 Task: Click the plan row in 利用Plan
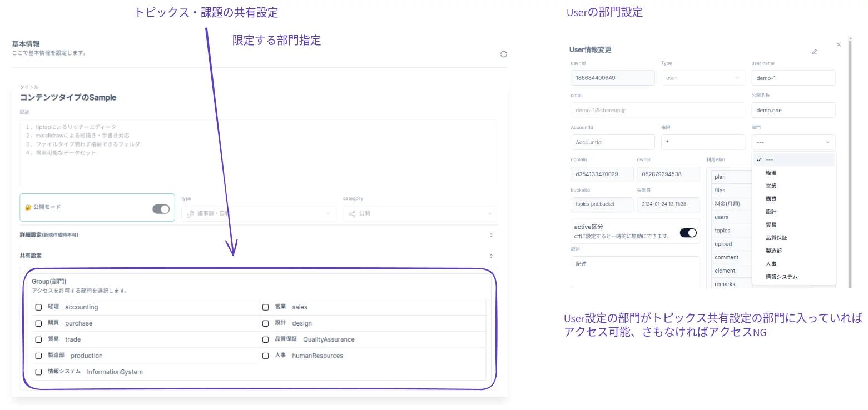(x=731, y=177)
